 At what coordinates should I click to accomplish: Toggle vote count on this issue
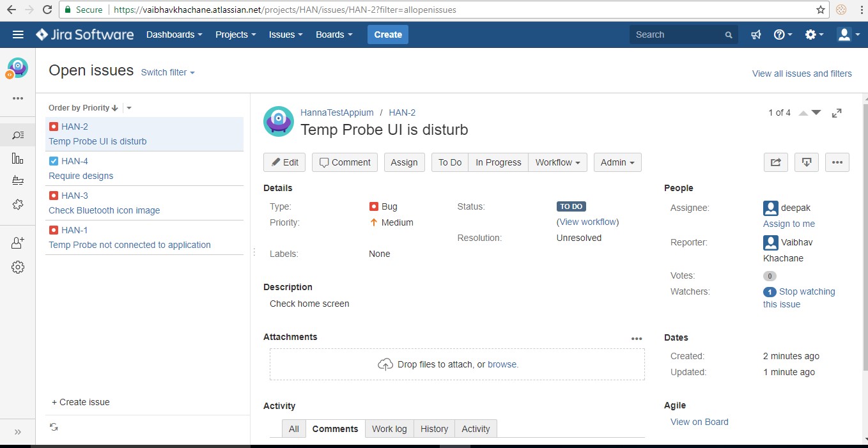pyautogui.click(x=770, y=275)
